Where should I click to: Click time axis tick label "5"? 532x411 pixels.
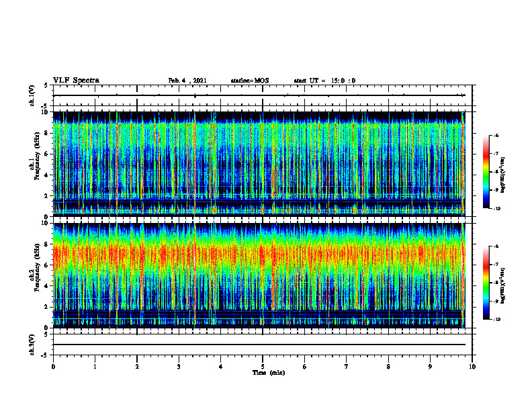(263, 367)
